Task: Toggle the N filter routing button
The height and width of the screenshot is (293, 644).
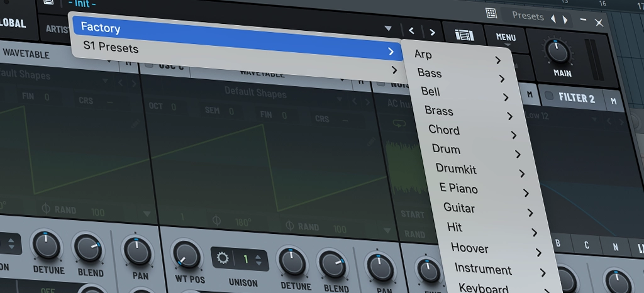Action: [x=615, y=248]
